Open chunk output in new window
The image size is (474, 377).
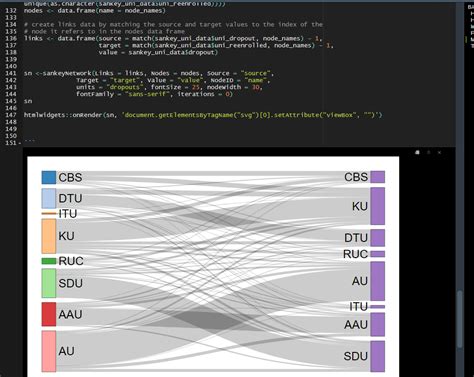(x=417, y=152)
